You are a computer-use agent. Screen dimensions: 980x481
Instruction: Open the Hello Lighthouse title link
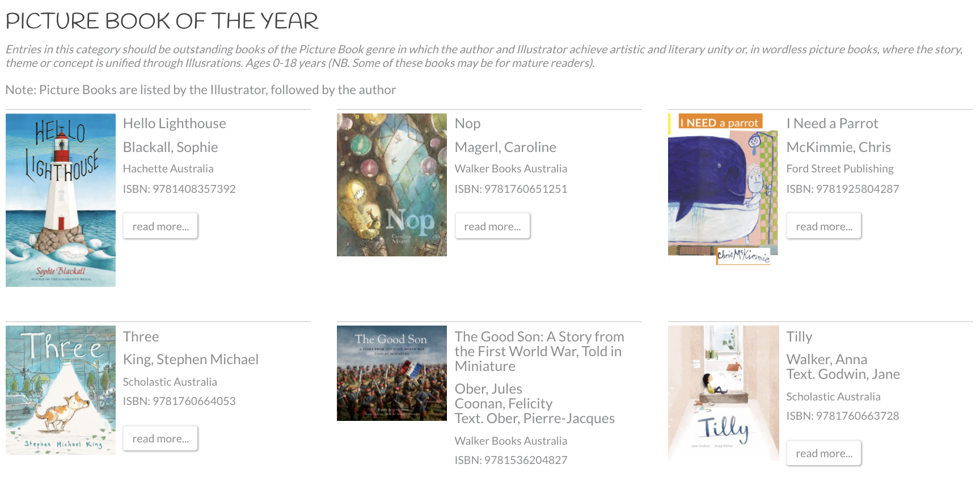click(175, 124)
